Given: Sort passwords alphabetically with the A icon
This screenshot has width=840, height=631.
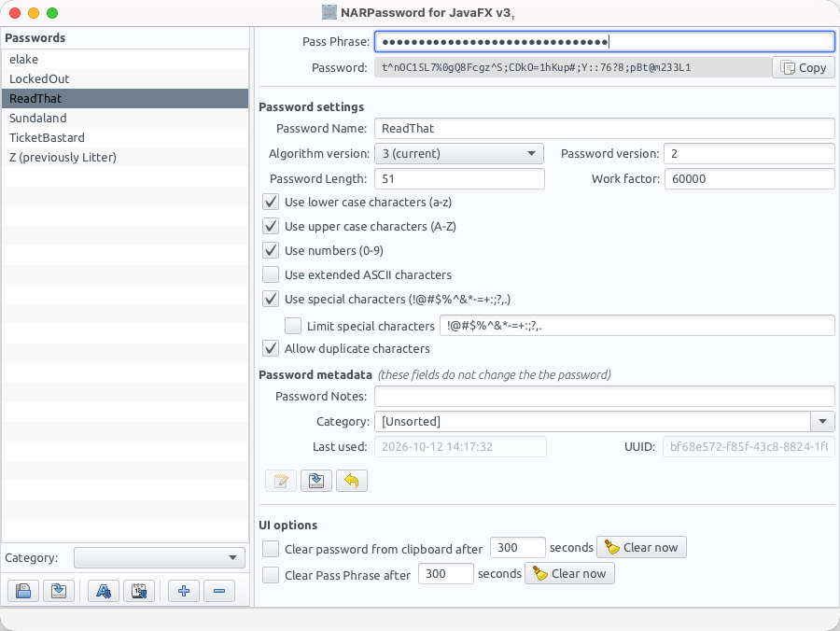Looking at the screenshot, I should pos(104,591).
